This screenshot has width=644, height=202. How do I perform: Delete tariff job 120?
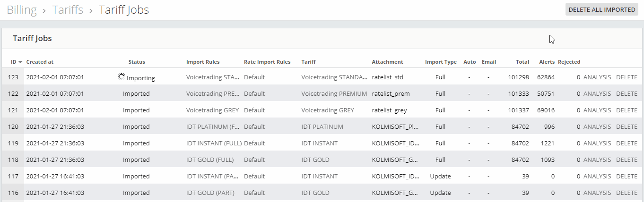tap(627, 127)
